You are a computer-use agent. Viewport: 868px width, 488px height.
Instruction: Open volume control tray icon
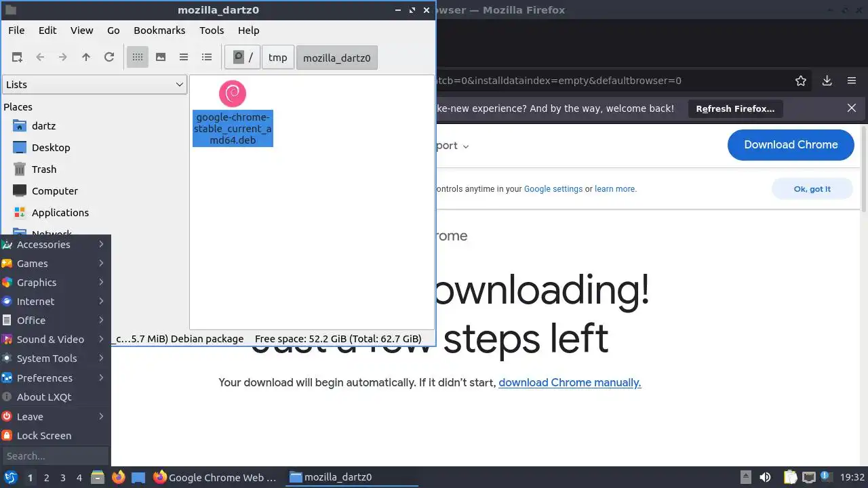[765, 477]
